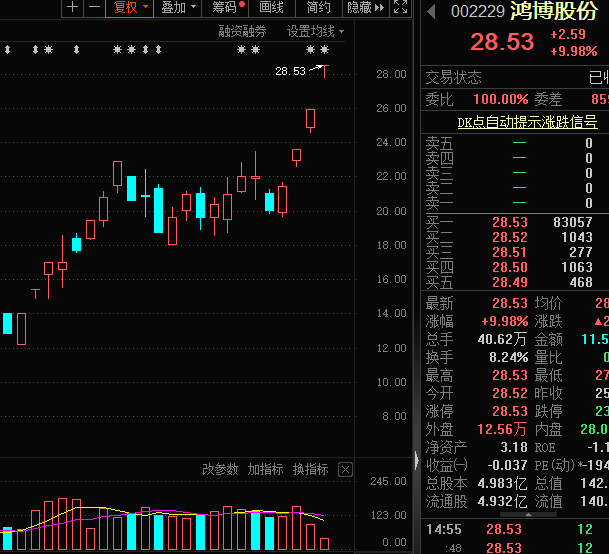Select the 画线 drawing tool

(x=272, y=7)
